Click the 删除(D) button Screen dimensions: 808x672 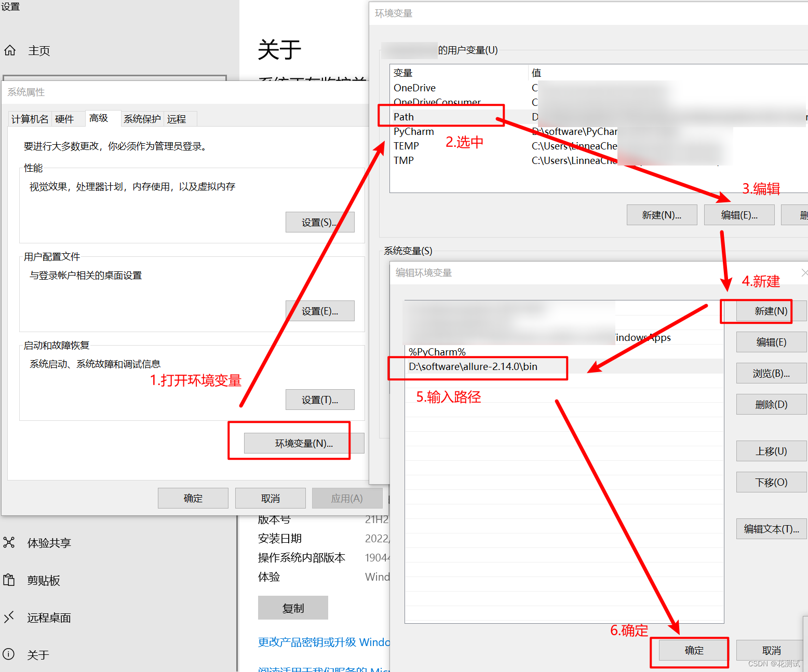coord(771,404)
